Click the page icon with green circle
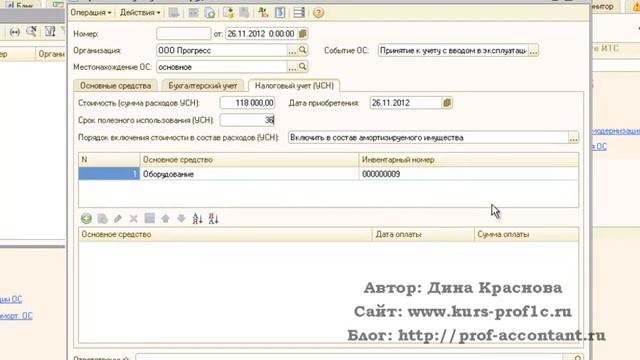 pyautogui.click(x=210, y=13)
